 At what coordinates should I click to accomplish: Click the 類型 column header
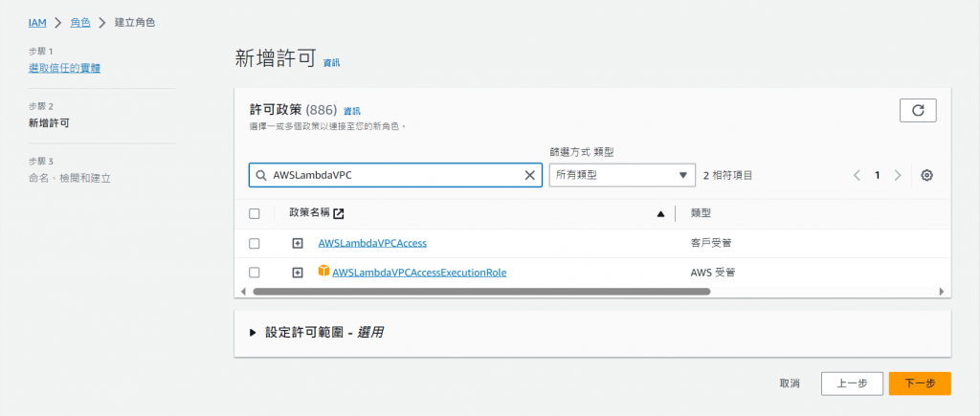[701, 213]
